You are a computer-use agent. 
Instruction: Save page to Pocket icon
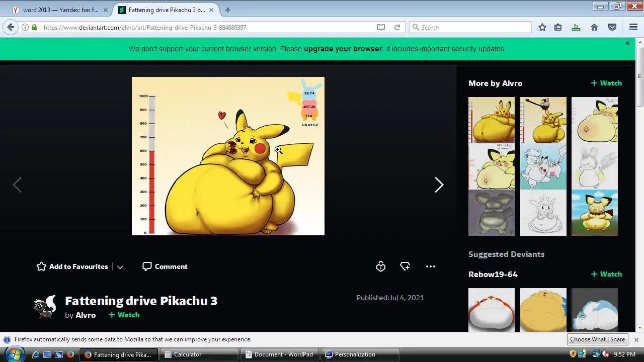tap(612, 28)
